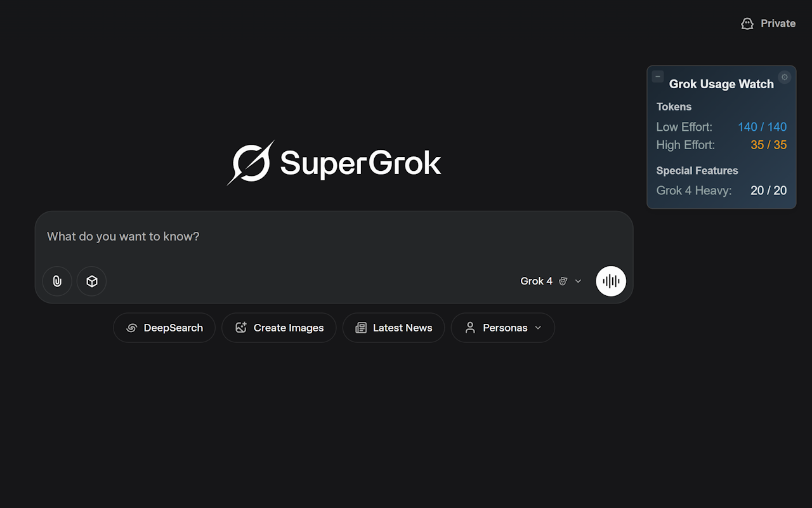Collapse the Grok Usage Watch widget

click(658, 76)
